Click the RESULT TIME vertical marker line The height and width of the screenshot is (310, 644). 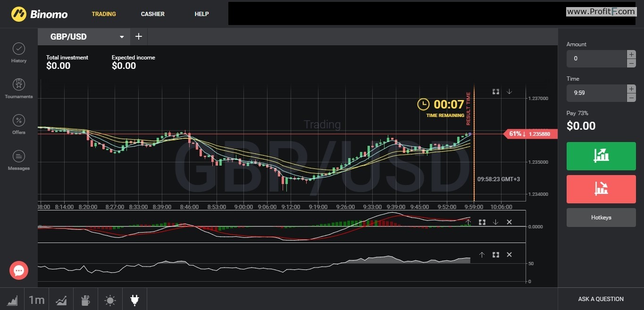[474, 144]
